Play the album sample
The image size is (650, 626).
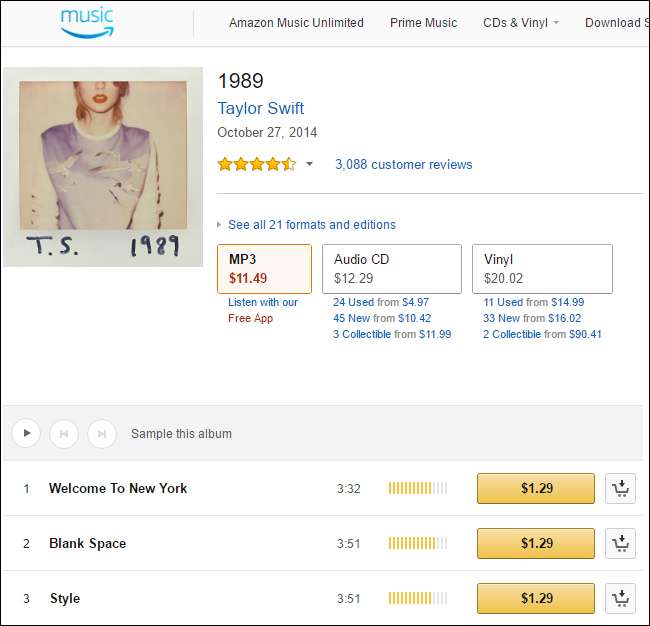[x=26, y=434]
